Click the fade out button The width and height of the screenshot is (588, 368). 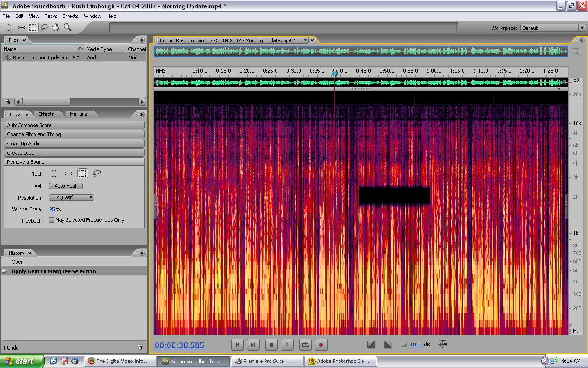(x=388, y=345)
